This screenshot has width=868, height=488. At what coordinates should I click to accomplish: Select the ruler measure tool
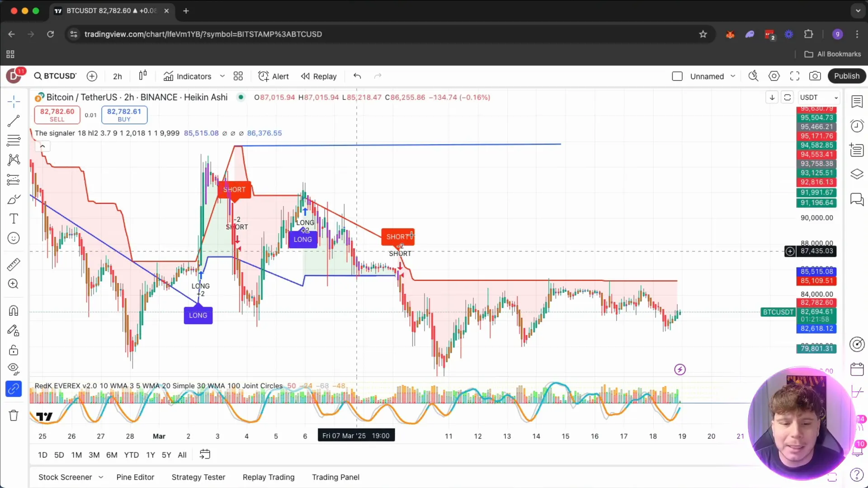(x=14, y=264)
